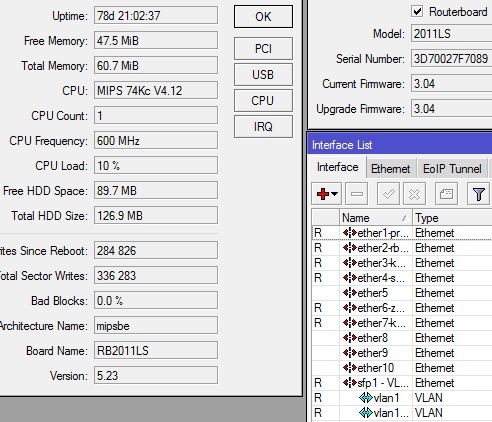This screenshot has width=492, height=422.
Task: Click the CPU button
Action: 263,101
